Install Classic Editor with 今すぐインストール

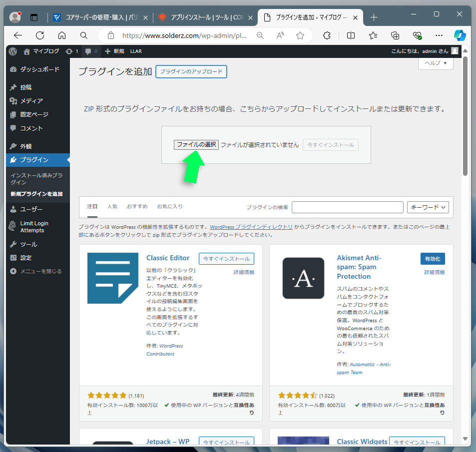pos(226,259)
